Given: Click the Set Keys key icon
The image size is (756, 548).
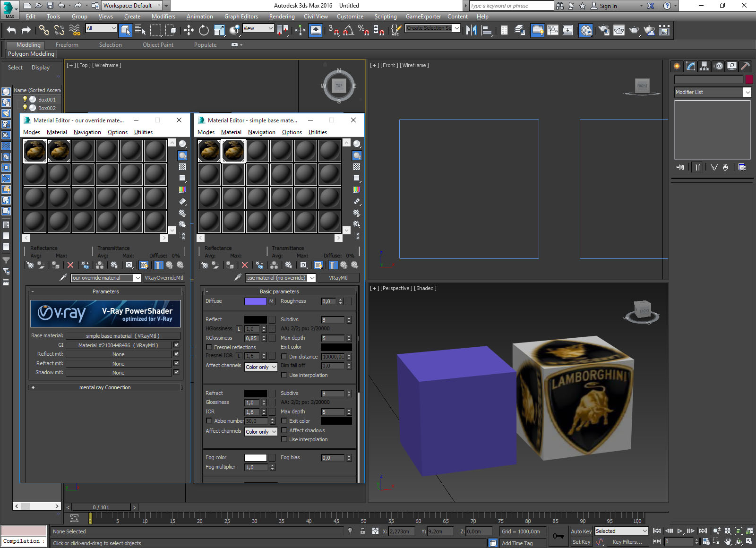Looking at the screenshot, I should [558, 536].
